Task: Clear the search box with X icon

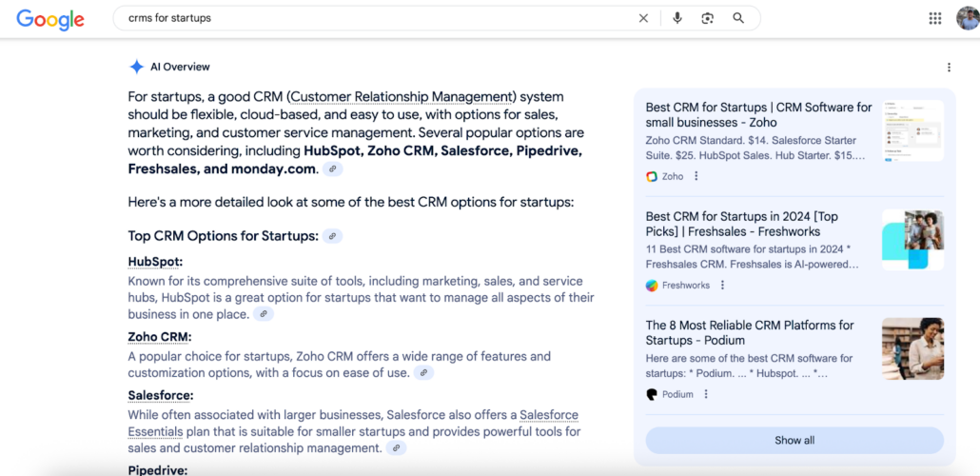Action: (643, 18)
